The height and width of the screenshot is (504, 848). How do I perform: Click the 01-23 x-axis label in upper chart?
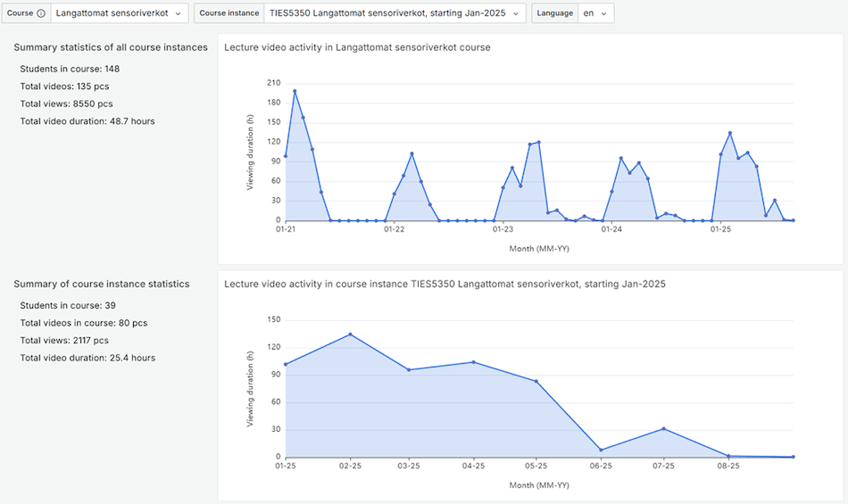click(503, 229)
